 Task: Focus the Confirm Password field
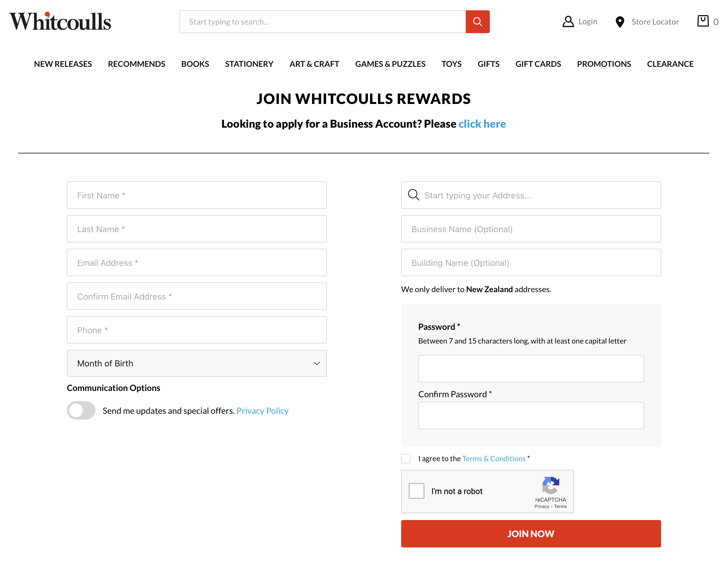(x=531, y=416)
